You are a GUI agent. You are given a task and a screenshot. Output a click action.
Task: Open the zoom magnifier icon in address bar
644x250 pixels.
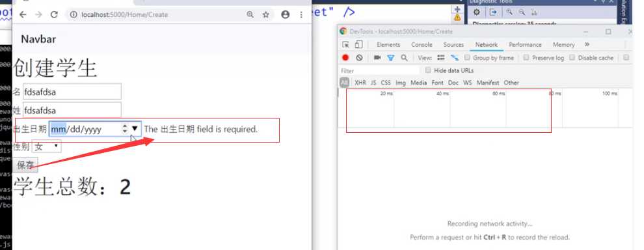pyautogui.click(x=250, y=15)
